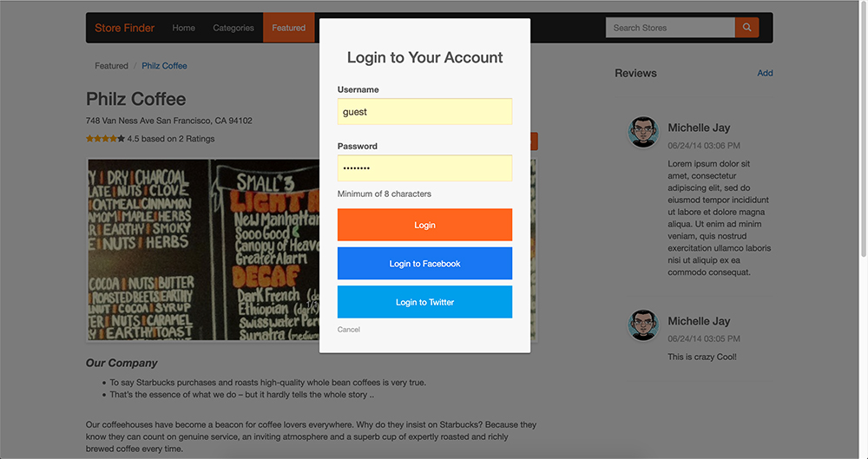Cancel the login dialog
The height and width of the screenshot is (459, 868).
pos(349,330)
